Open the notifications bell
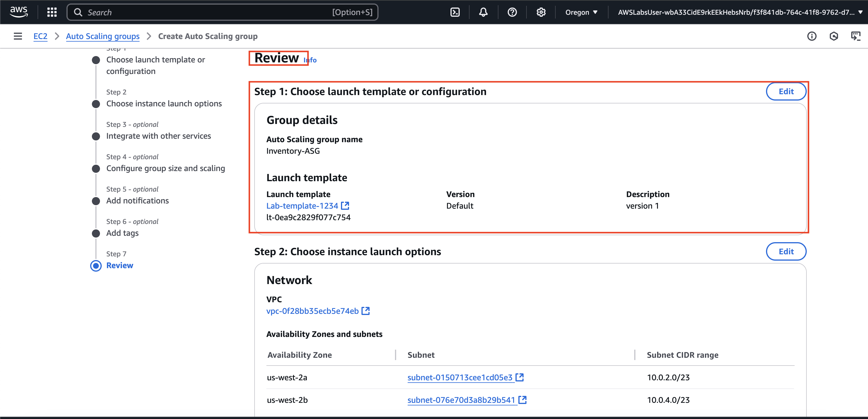This screenshot has height=419, width=868. [483, 12]
